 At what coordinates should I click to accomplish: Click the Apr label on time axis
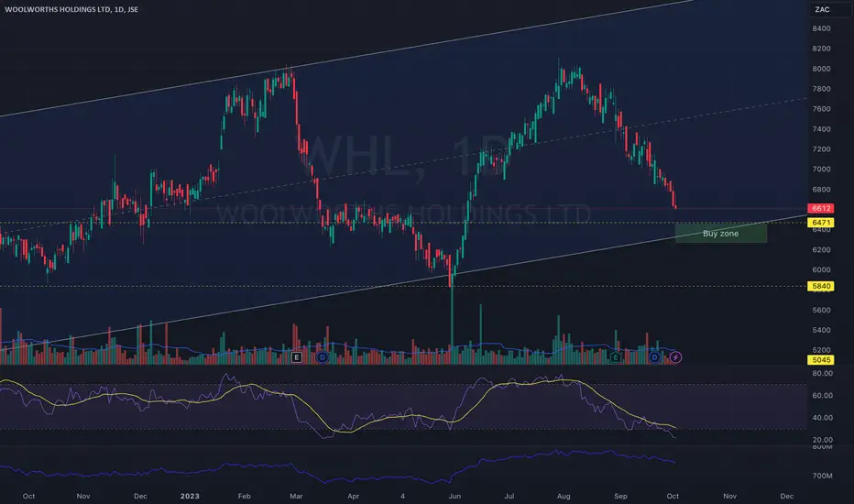point(353,496)
